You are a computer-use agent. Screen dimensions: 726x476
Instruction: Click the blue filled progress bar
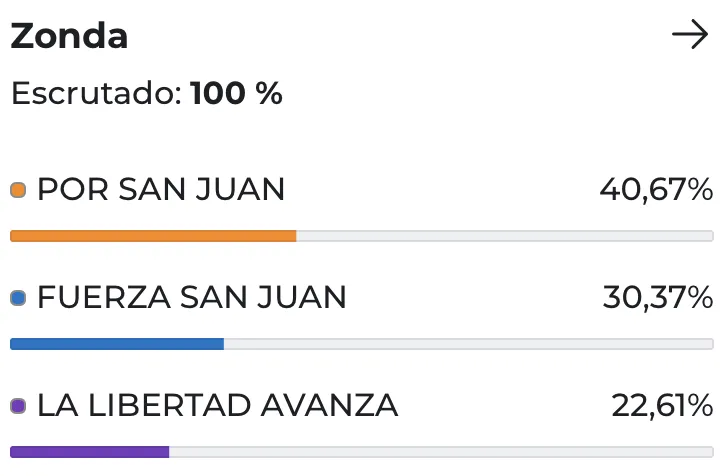point(117,344)
